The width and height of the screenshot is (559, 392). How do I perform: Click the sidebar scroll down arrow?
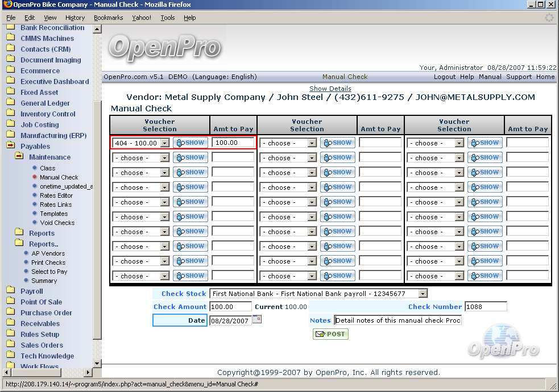[97, 364]
